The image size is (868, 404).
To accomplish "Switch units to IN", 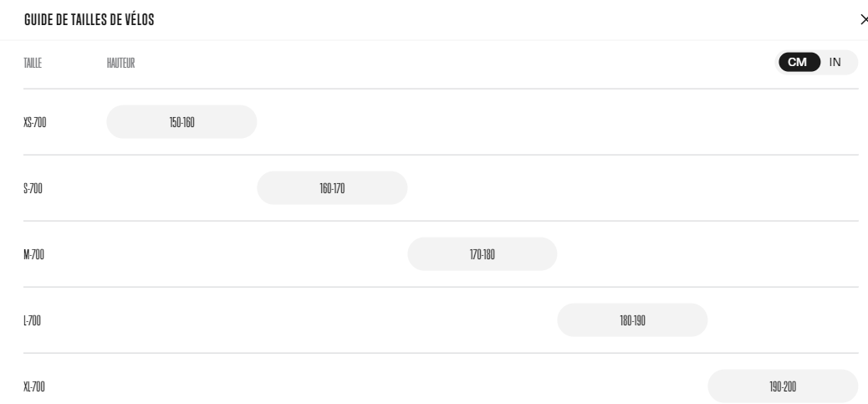I will [835, 62].
